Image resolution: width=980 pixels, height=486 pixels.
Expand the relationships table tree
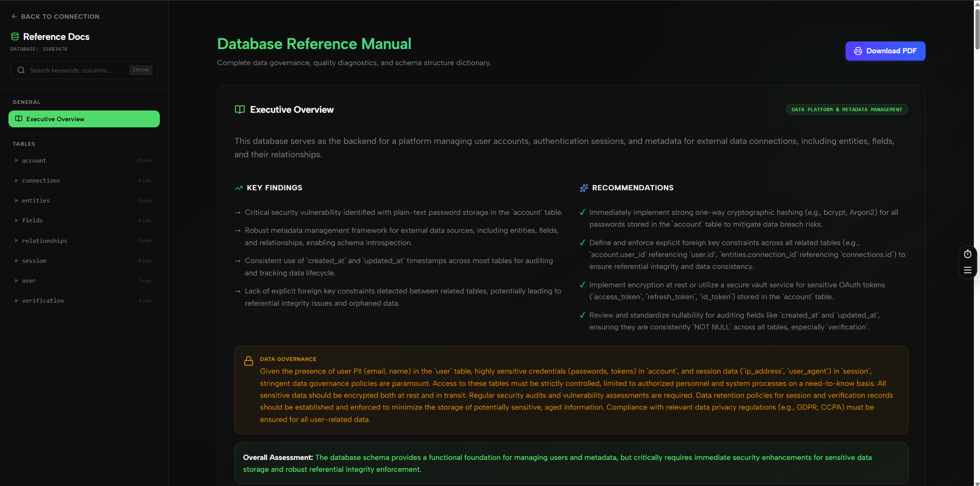point(16,241)
